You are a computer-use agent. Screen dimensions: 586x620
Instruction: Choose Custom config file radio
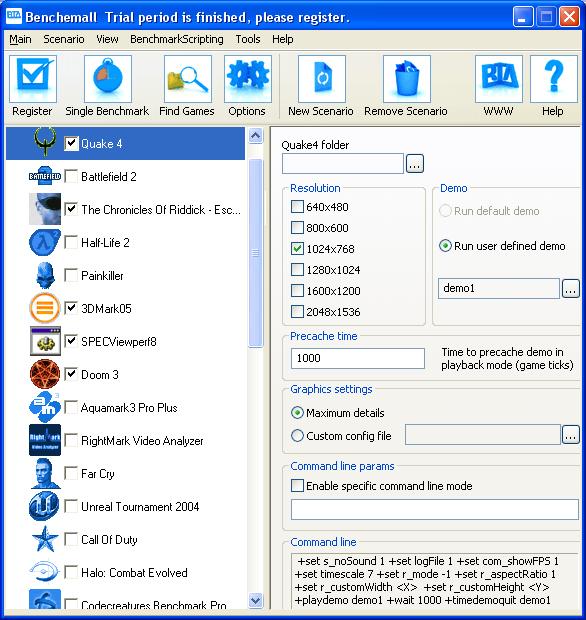pyautogui.click(x=297, y=436)
